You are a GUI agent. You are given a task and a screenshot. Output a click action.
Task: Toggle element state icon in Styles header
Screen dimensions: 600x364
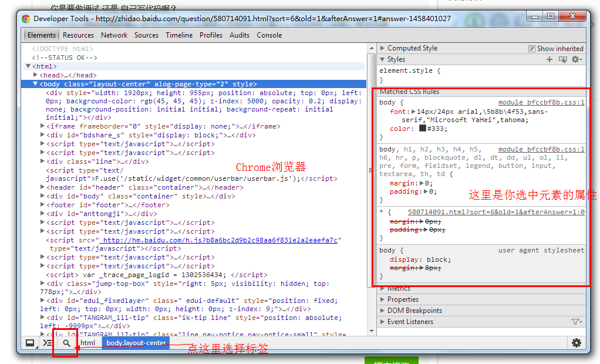pyautogui.click(x=563, y=59)
